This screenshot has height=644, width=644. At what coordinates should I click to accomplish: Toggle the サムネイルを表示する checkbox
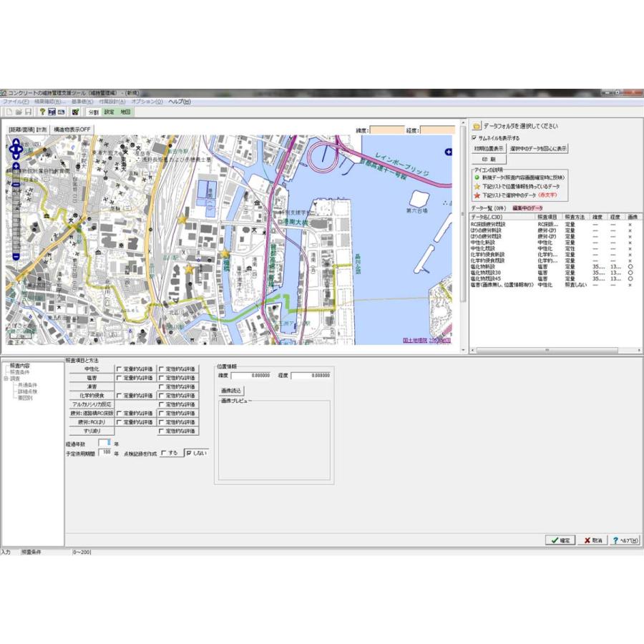pyautogui.click(x=474, y=138)
